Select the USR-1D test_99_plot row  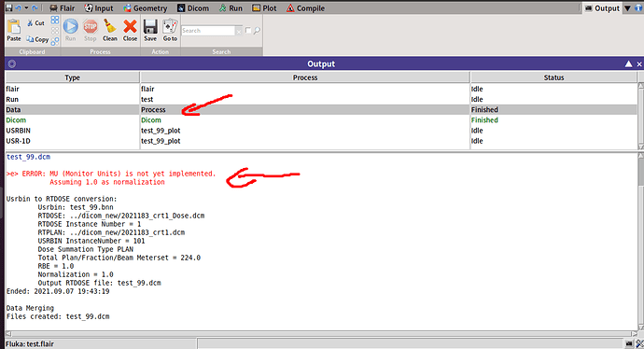[321, 141]
